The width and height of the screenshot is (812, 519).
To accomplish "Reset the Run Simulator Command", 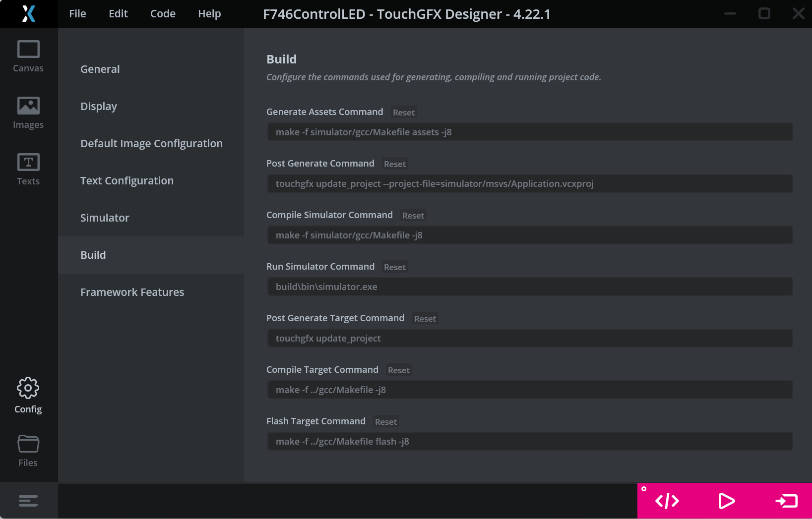I will coord(394,267).
